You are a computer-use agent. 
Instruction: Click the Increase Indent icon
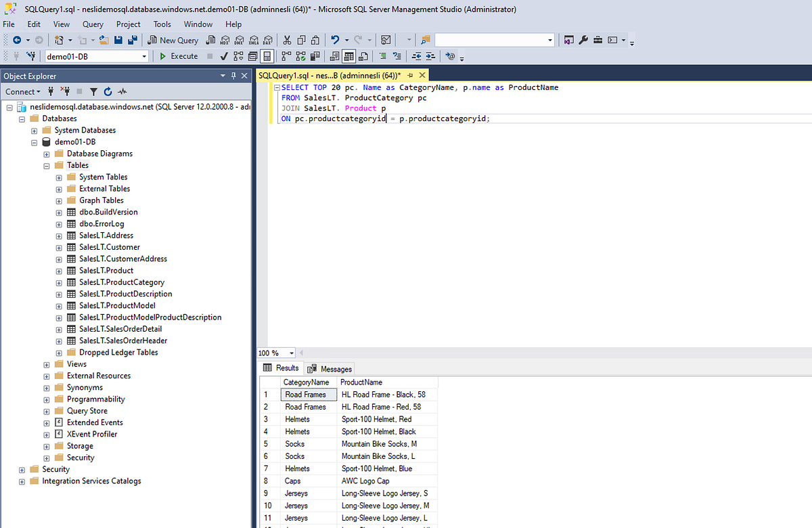(x=430, y=56)
